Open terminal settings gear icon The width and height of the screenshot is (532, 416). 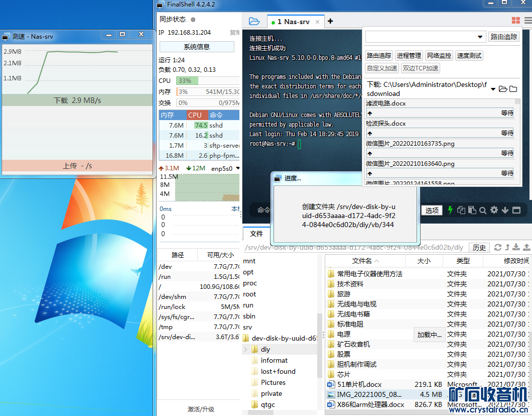(494, 210)
